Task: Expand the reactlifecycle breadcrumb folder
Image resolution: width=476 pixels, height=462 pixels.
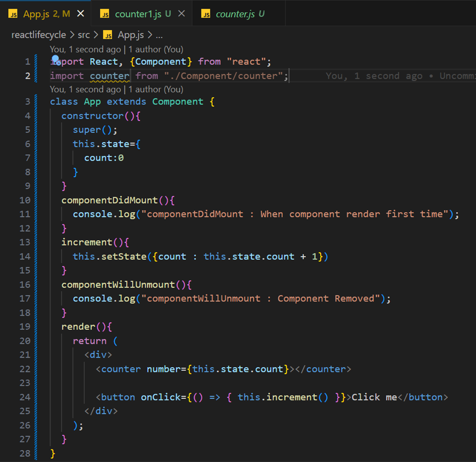Action: (x=39, y=35)
